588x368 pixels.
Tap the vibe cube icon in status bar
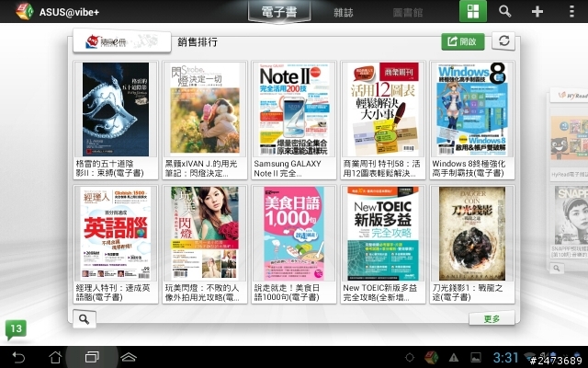(x=431, y=357)
